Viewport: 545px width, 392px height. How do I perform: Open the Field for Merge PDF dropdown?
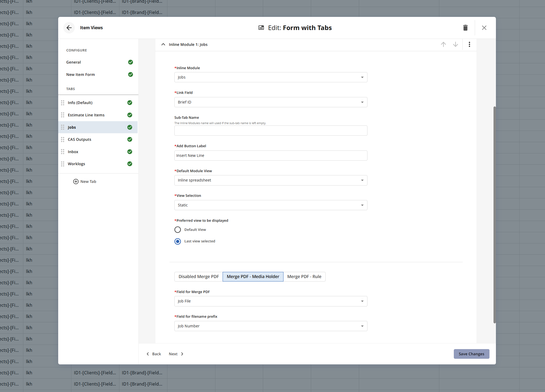click(x=271, y=301)
